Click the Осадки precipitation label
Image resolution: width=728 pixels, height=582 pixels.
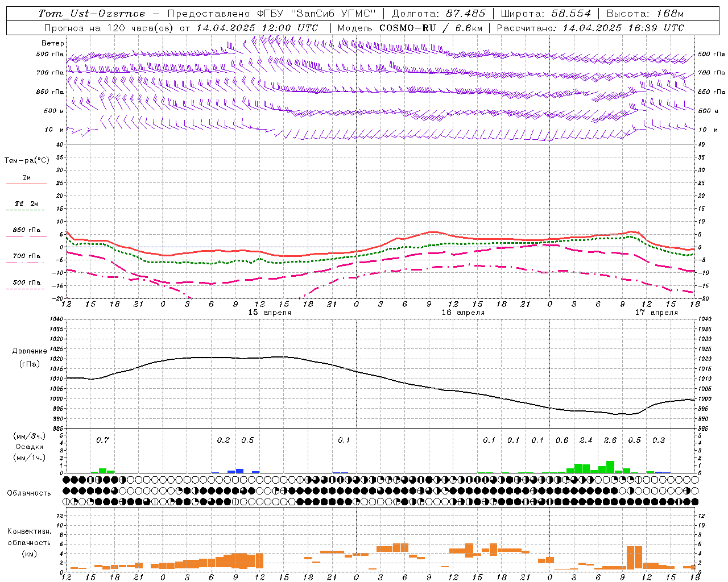[29, 447]
